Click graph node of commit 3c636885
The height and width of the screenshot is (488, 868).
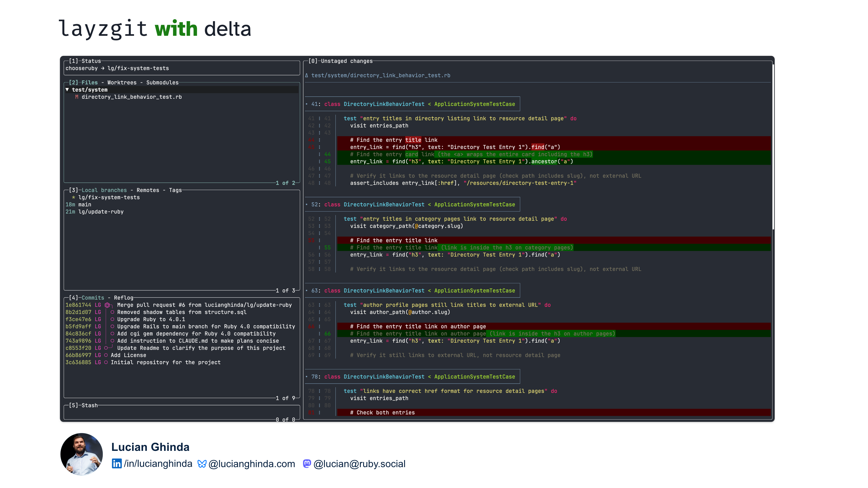coord(106,362)
